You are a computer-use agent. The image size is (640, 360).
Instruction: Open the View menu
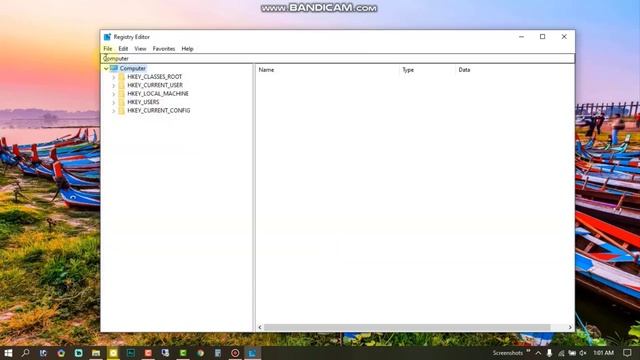point(140,49)
